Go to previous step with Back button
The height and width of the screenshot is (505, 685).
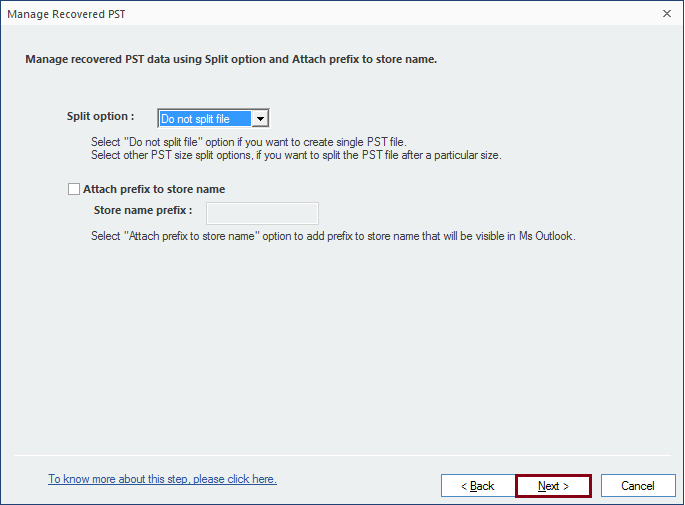[478, 486]
